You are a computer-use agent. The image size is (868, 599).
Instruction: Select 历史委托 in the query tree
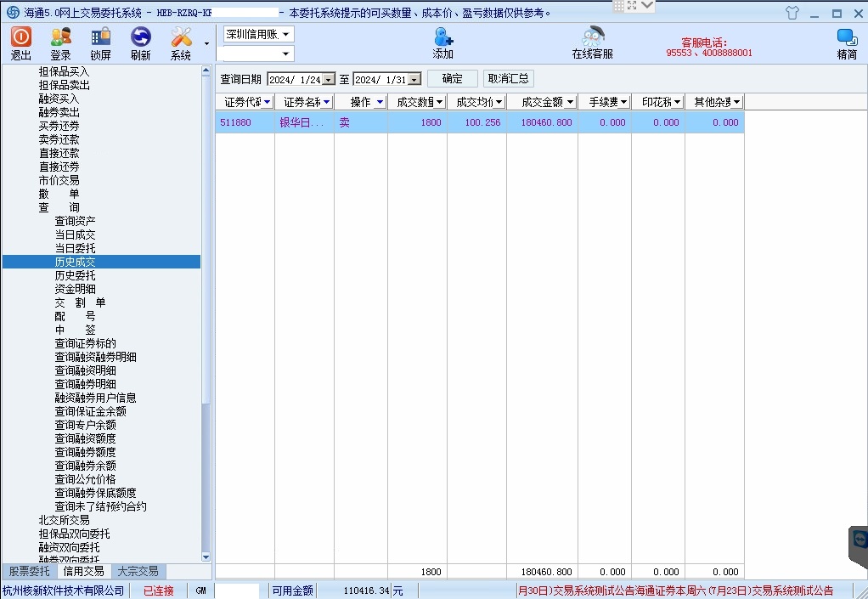click(76, 275)
